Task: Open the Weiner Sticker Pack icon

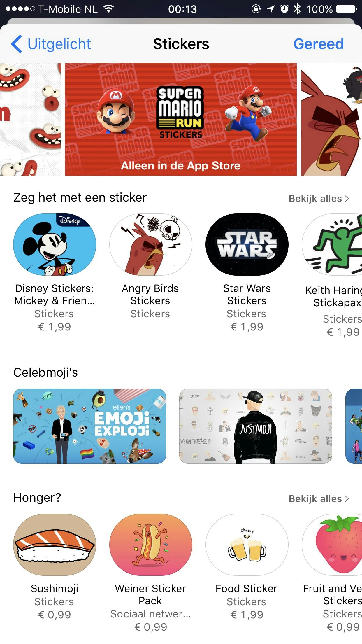Action: [151, 545]
